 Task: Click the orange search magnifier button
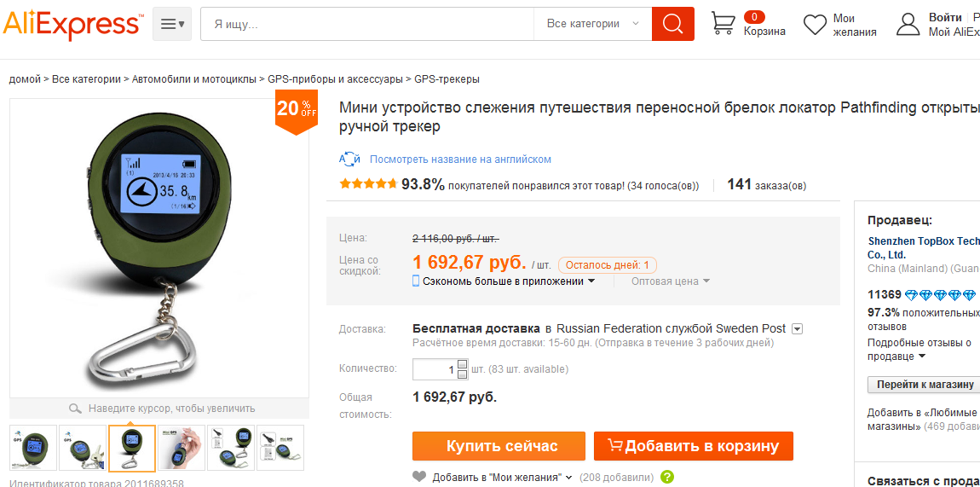click(672, 24)
